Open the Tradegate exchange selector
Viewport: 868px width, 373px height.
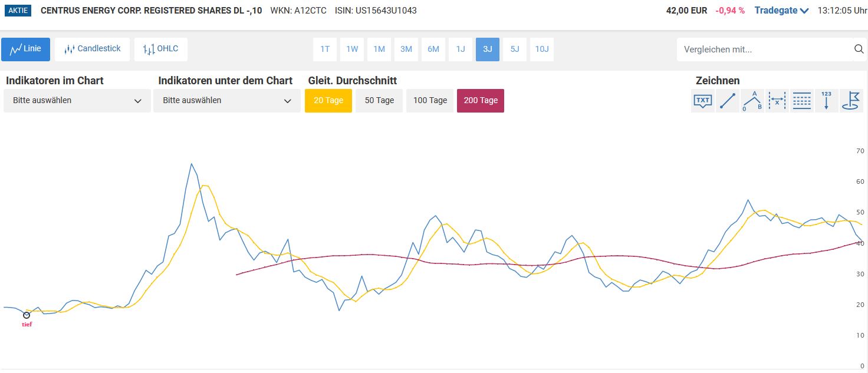point(781,11)
